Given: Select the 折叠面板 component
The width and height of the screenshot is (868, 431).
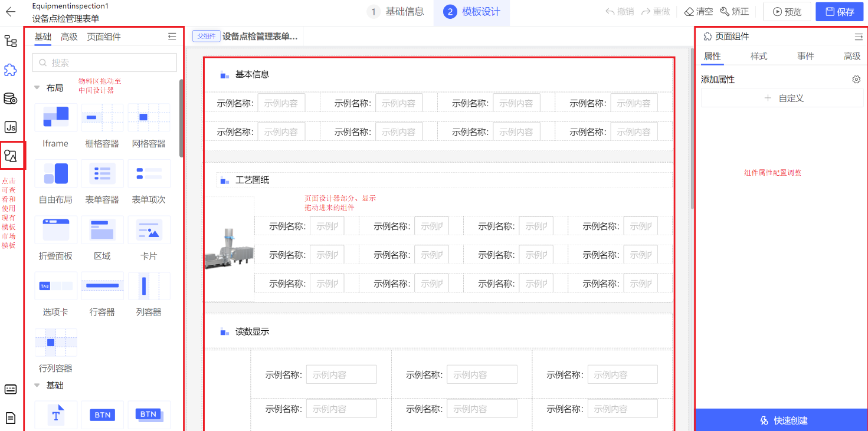Looking at the screenshot, I should 55,239.
